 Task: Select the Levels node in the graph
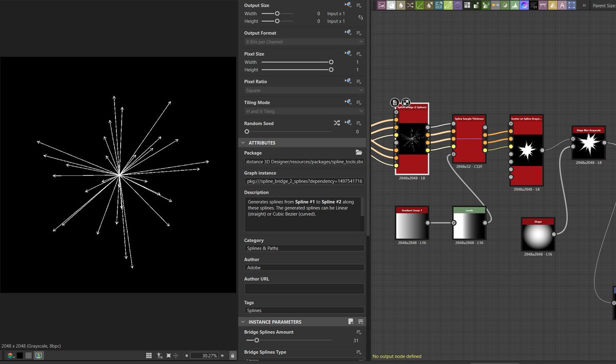tap(469, 223)
